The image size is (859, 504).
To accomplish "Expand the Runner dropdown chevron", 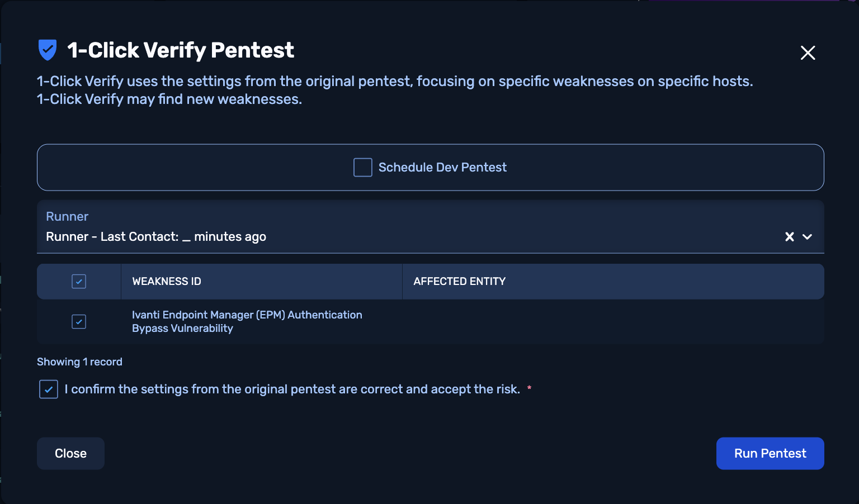I will [807, 237].
